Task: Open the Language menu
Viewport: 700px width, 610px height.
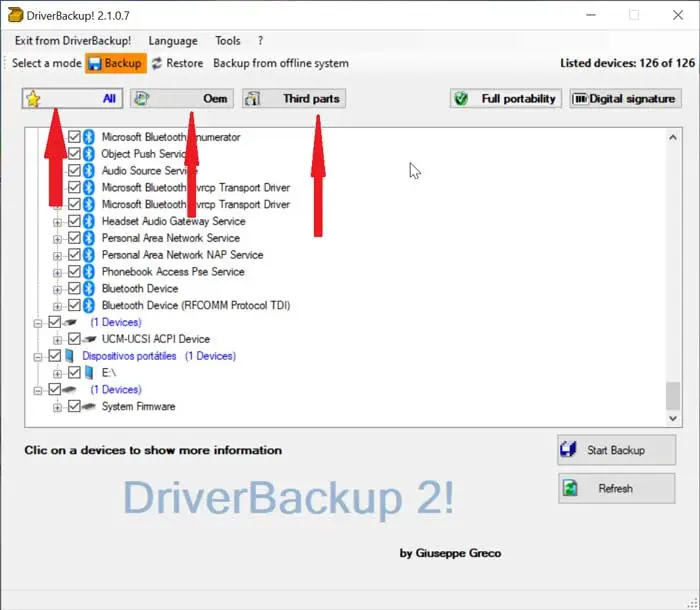Action: point(173,41)
